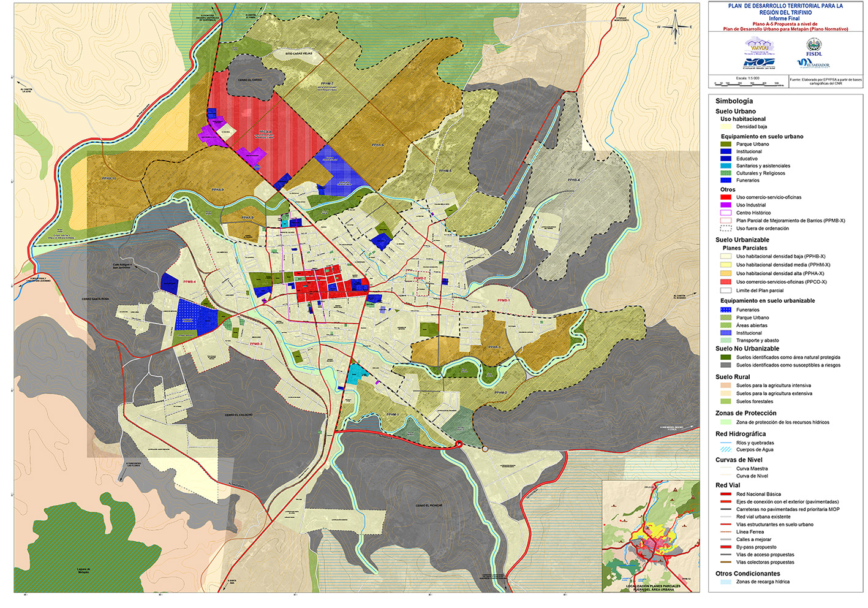
Task: Click the red Uso comercio-servicio-oficinas swatch
Action: pos(726,197)
